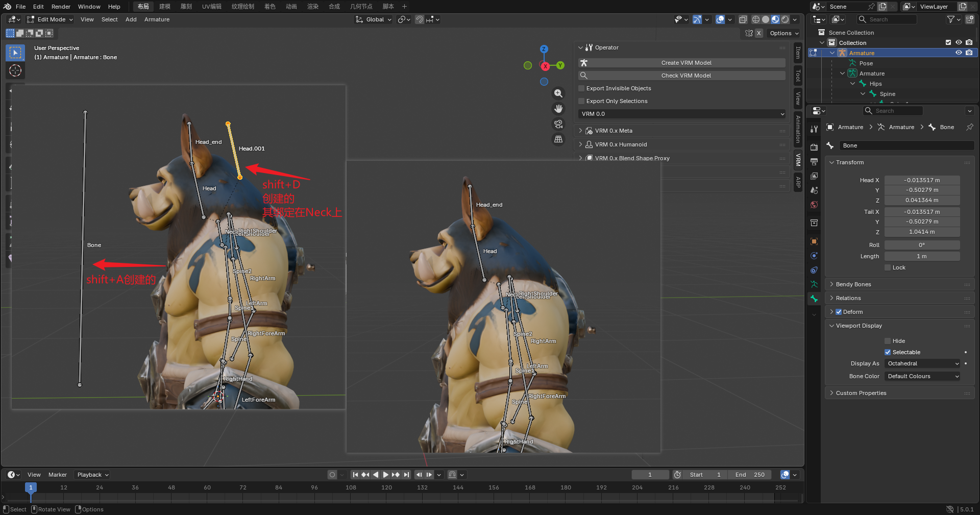Collapse the Hips tree item
The height and width of the screenshot is (515, 980).
[x=852, y=84]
